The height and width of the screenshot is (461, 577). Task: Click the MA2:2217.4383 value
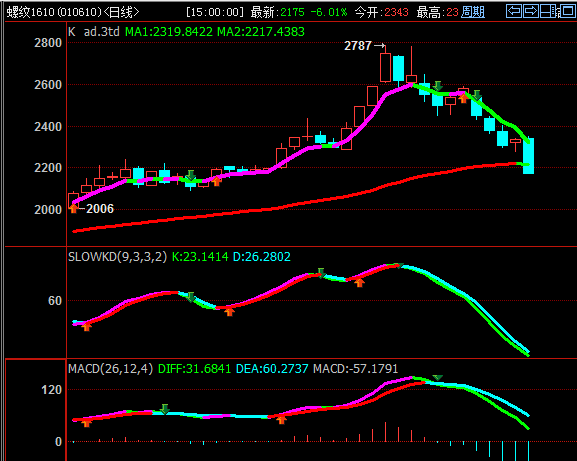pos(261,32)
